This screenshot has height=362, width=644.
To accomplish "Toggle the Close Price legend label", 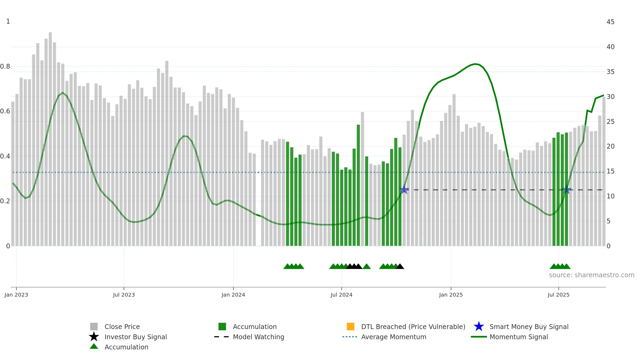I will point(122,327).
